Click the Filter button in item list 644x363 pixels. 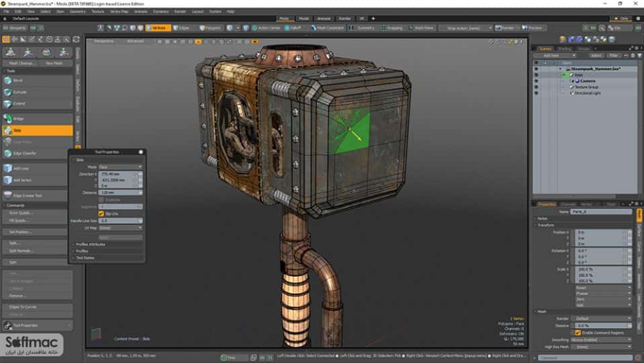[x=614, y=56]
